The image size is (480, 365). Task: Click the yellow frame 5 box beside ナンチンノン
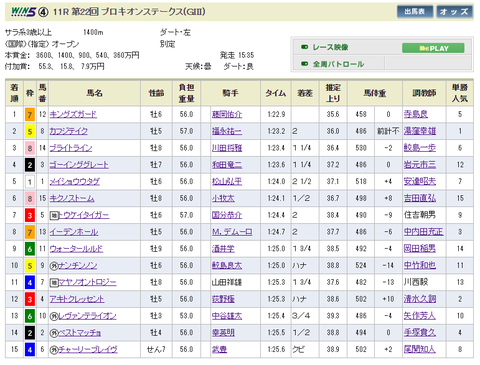coord(30,266)
